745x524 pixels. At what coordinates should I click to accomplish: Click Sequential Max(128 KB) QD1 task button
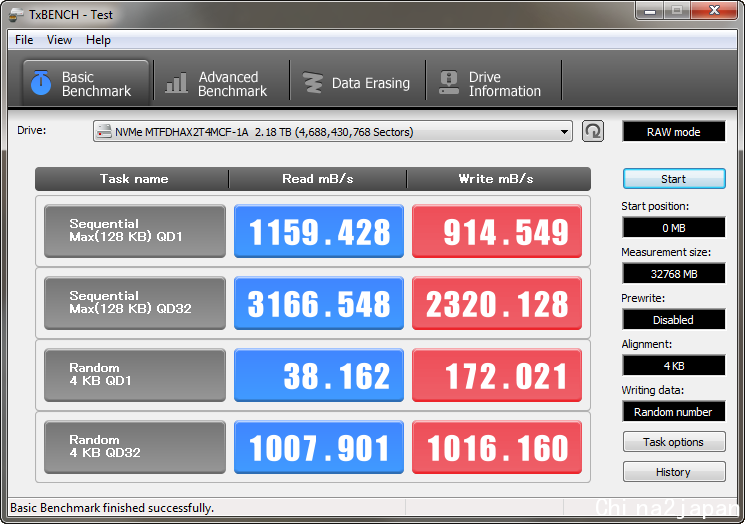tap(135, 231)
